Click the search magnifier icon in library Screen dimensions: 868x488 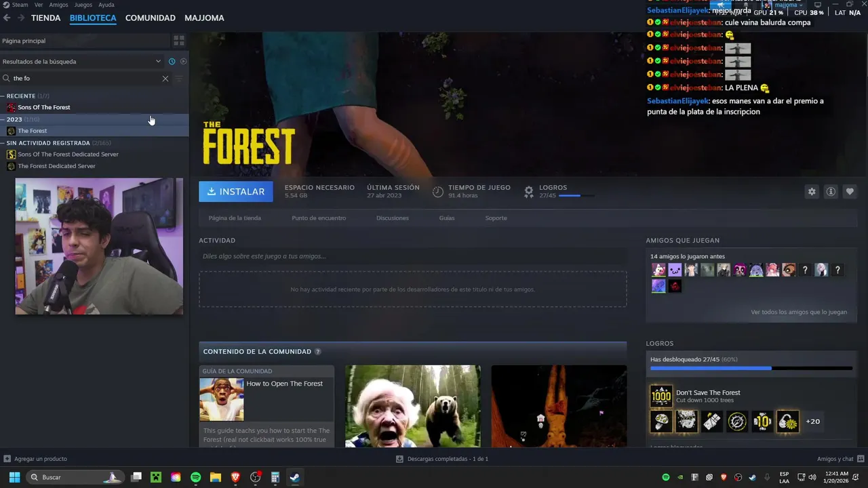[x=7, y=79]
